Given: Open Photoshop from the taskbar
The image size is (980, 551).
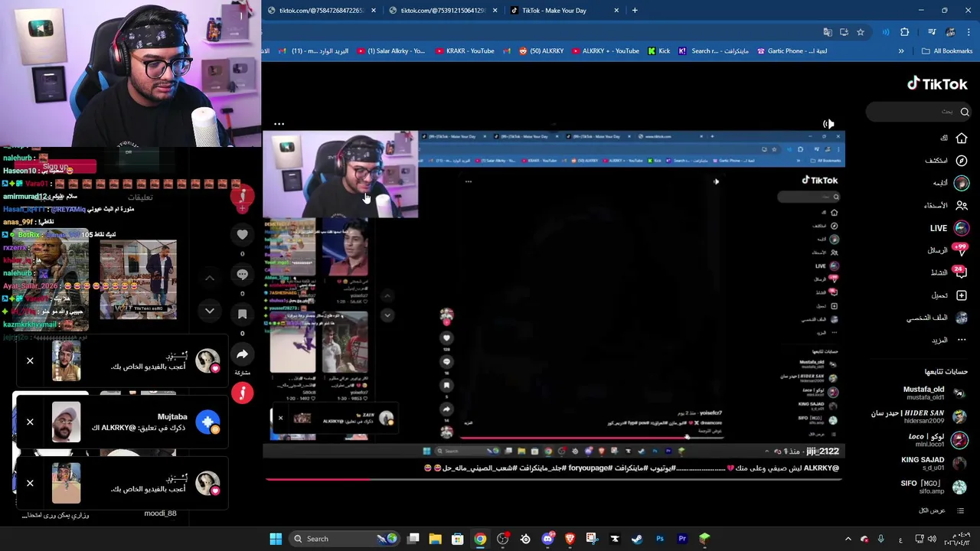Looking at the screenshot, I should [660, 539].
